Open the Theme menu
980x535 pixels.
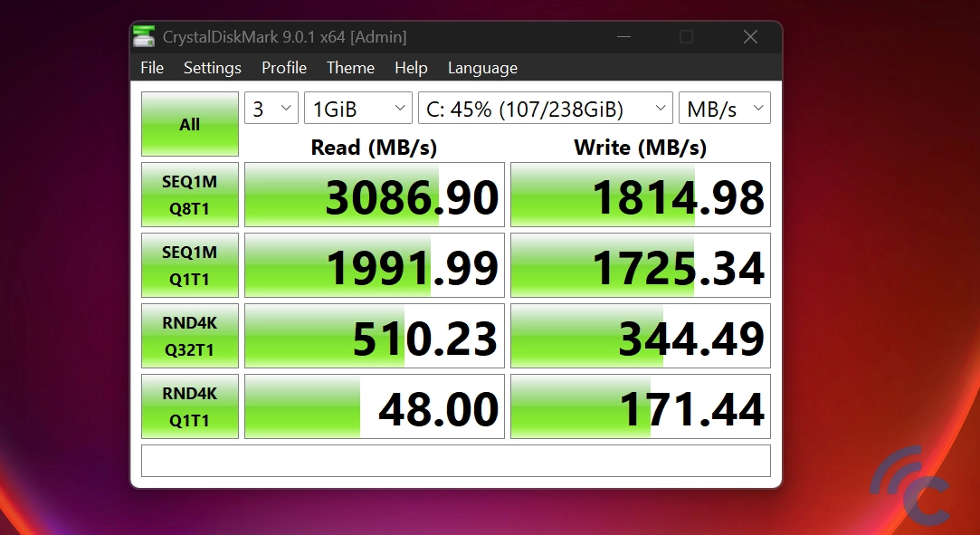[350, 68]
